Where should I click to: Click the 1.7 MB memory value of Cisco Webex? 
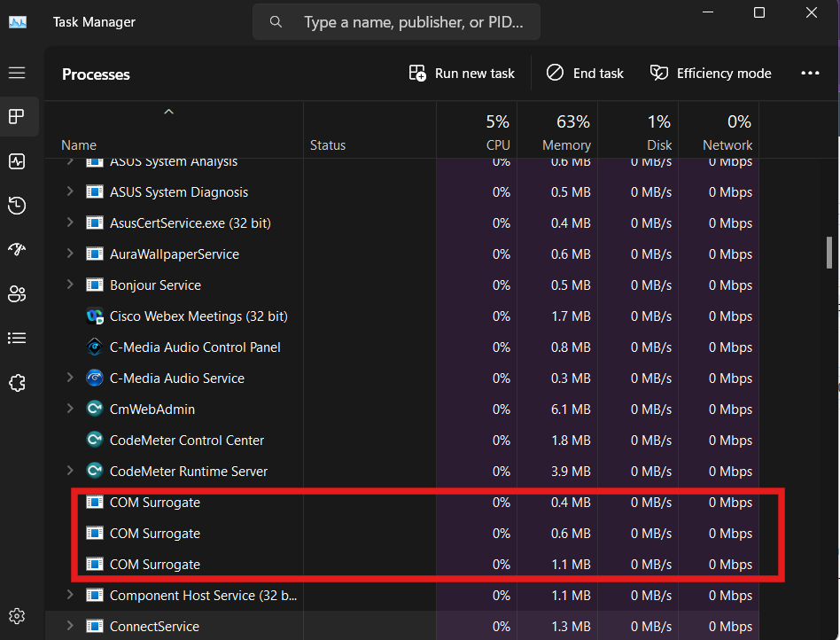(571, 316)
